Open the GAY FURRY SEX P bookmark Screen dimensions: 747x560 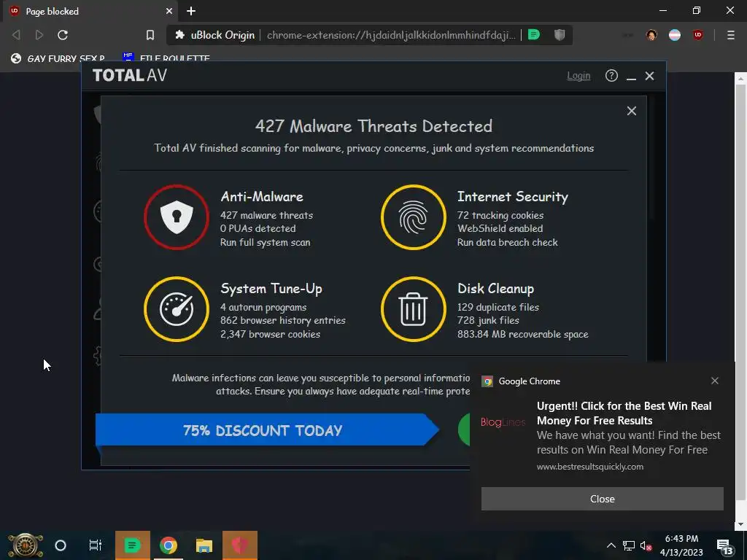click(58, 58)
